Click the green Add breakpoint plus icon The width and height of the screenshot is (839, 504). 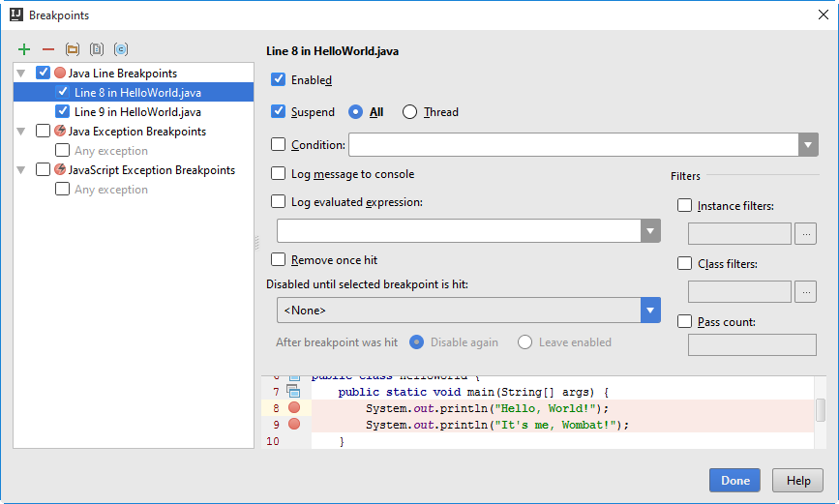(24, 49)
